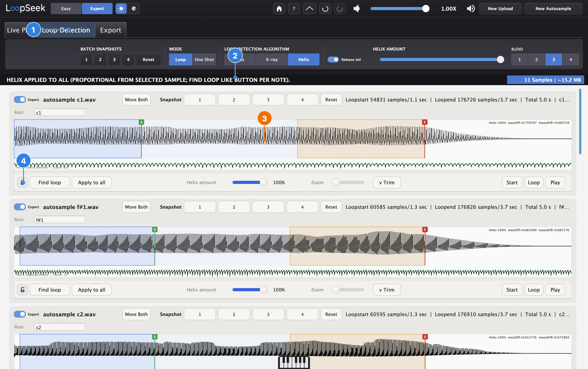Toggle Export switch for autosample f#1.wav
This screenshot has width=588, height=369.
pos(20,207)
